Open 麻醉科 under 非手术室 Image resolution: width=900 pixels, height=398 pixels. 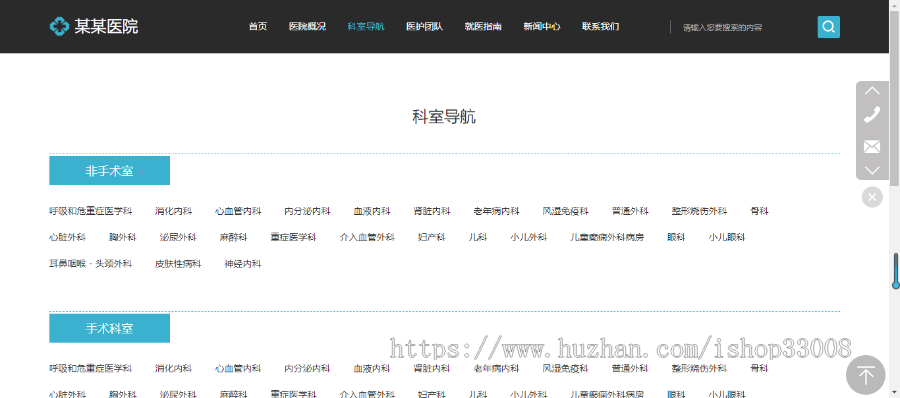pyautogui.click(x=233, y=237)
